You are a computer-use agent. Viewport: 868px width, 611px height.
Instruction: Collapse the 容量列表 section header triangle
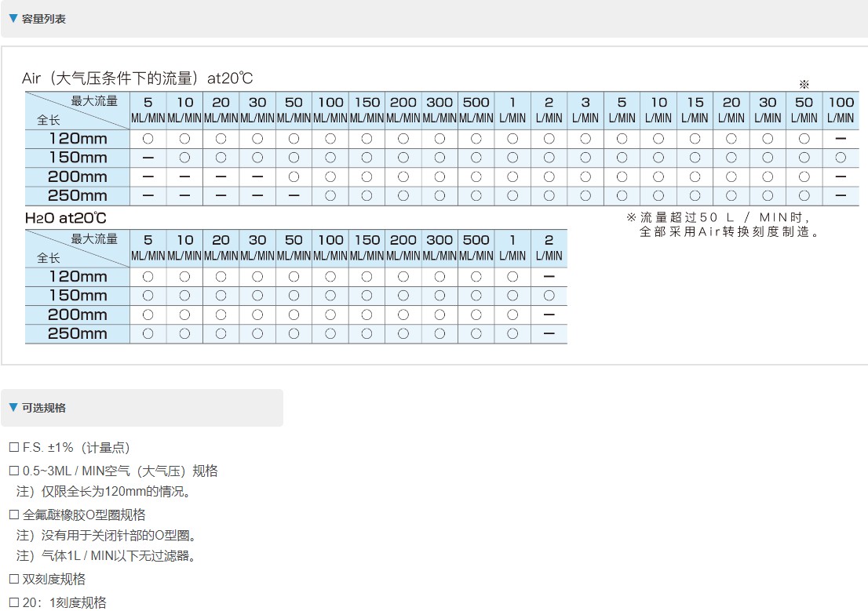coord(13,18)
